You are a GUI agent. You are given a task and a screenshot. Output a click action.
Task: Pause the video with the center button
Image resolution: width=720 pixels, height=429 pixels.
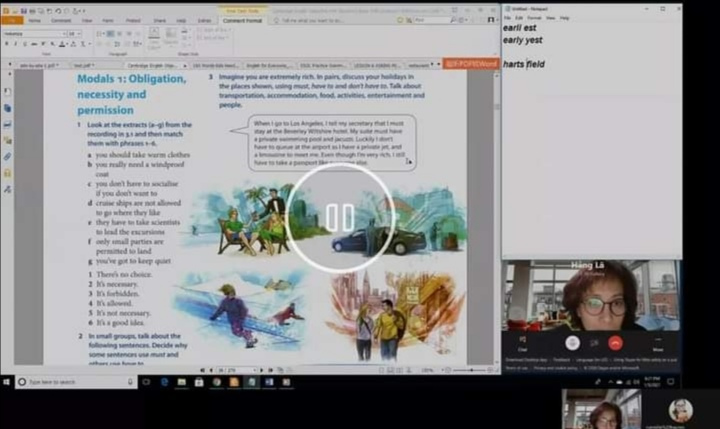click(x=339, y=217)
